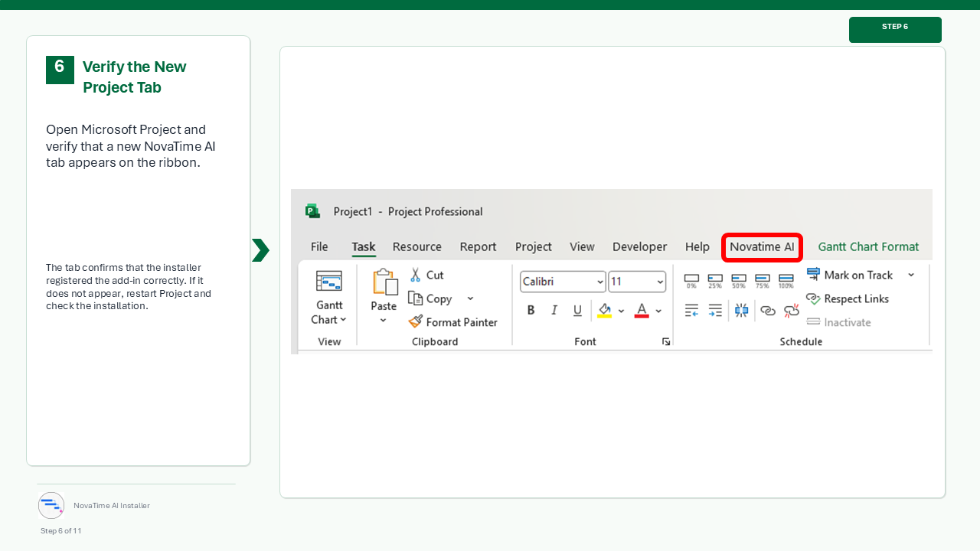The height and width of the screenshot is (551, 980).
Task: Open the Gantt Chart Format tab
Action: click(x=868, y=246)
